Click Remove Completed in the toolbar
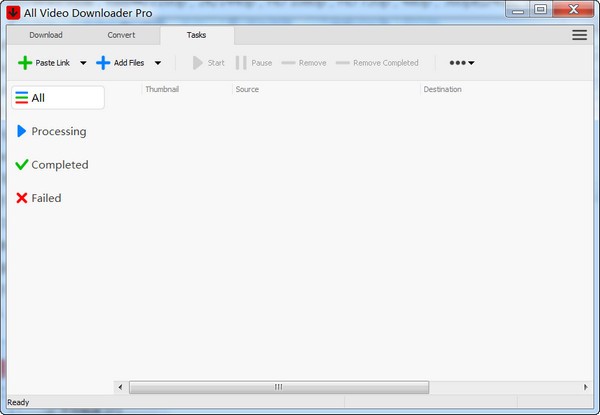The width and height of the screenshot is (600, 415). 377,63
